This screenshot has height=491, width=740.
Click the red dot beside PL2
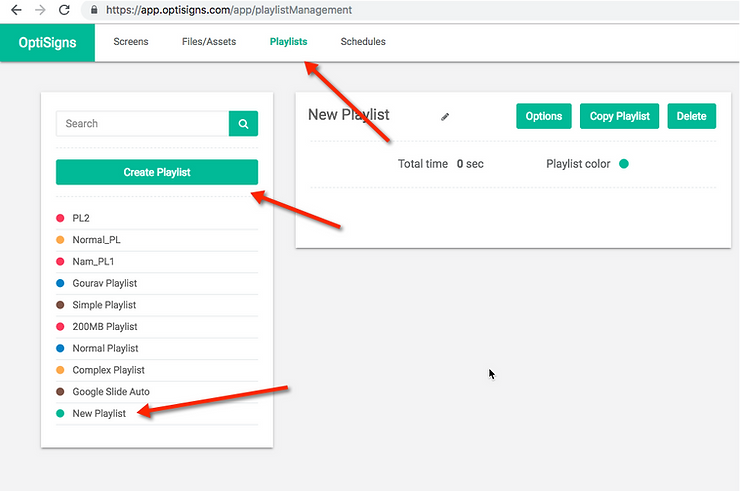[x=60, y=218]
